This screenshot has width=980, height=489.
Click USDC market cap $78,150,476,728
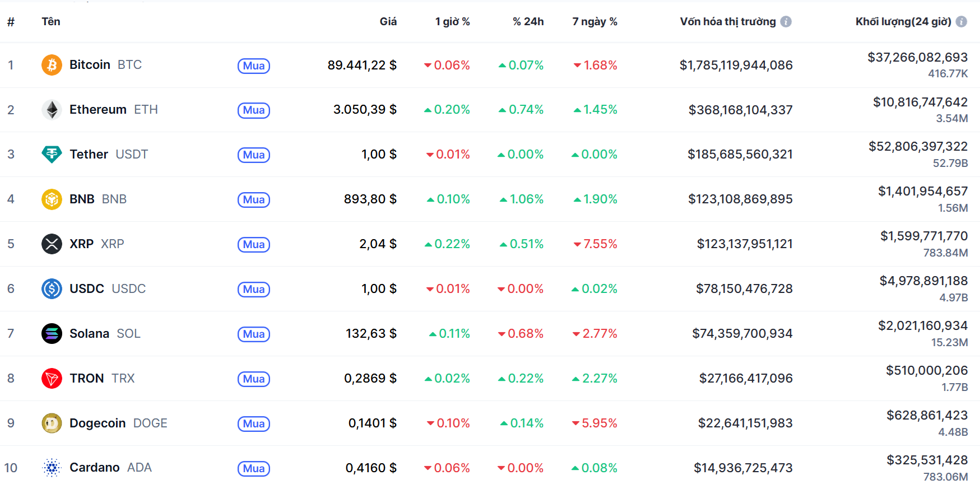tap(744, 288)
